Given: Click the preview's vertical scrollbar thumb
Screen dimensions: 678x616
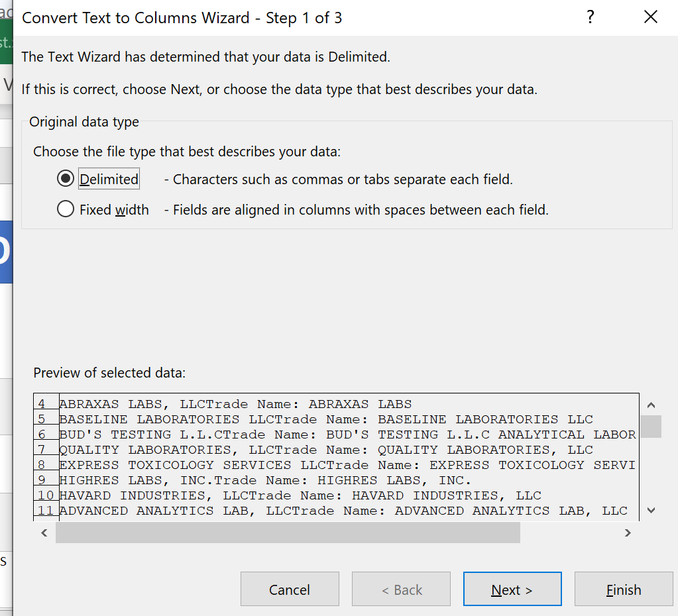Looking at the screenshot, I should (651, 427).
